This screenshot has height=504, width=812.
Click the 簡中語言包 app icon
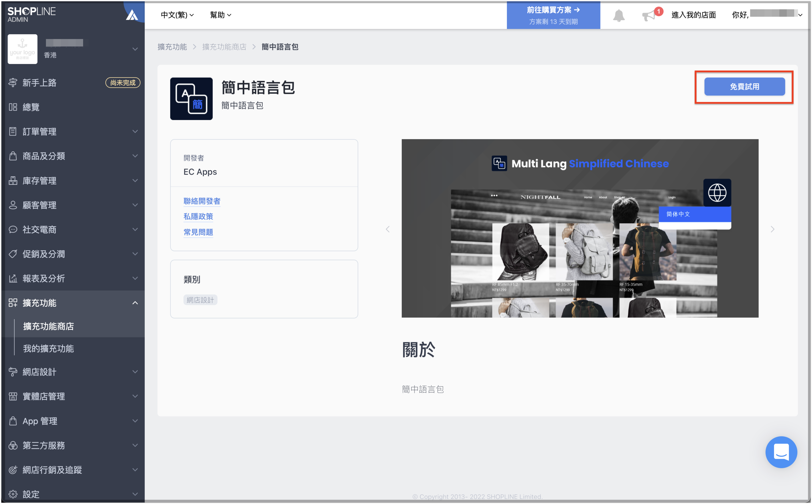(191, 99)
